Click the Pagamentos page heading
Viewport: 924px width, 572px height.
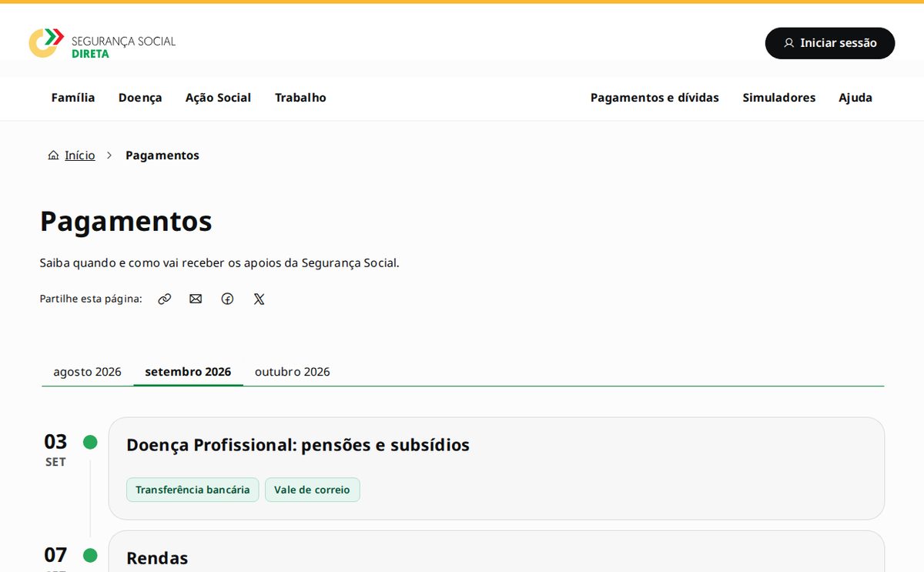tap(126, 221)
